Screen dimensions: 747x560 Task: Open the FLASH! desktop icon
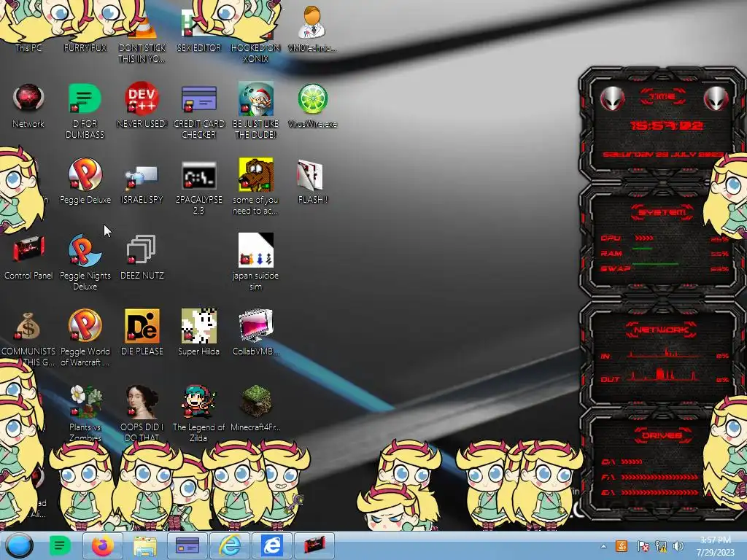coord(310,174)
